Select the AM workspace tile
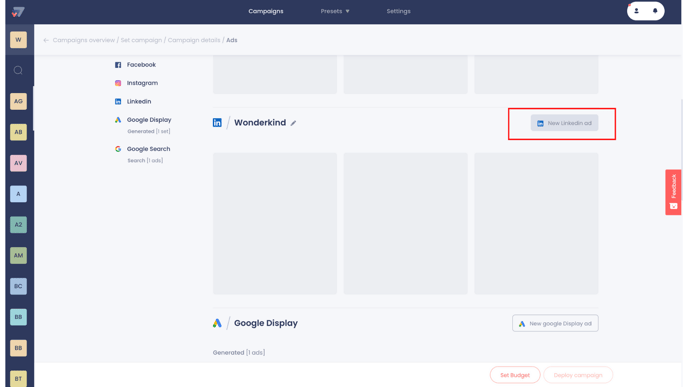 click(x=18, y=255)
